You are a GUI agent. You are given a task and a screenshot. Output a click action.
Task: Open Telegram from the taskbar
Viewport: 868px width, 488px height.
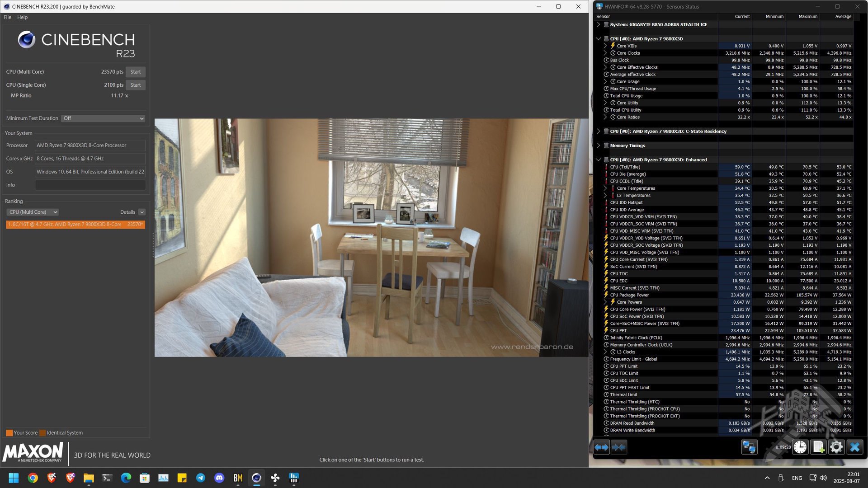pyautogui.click(x=200, y=478)
